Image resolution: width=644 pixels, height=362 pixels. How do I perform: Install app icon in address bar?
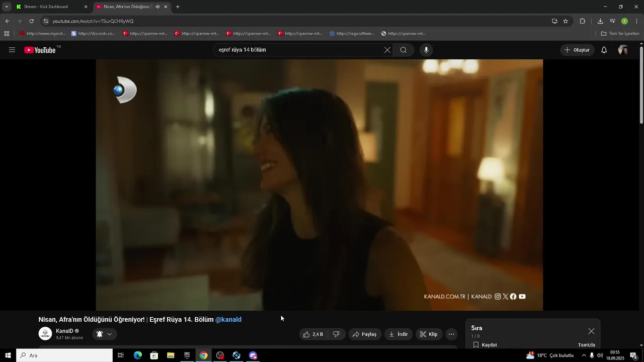554,21
